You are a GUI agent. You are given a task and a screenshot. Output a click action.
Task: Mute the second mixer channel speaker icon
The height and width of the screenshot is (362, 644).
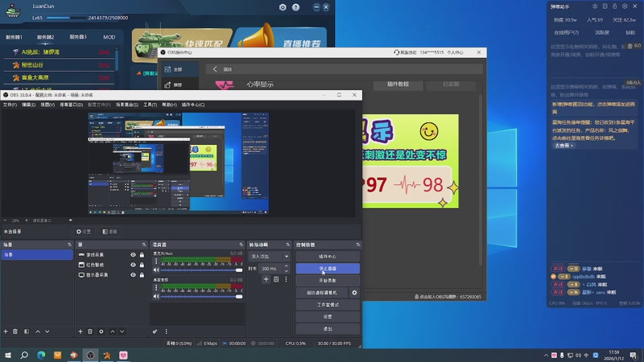[x=156, y=296]
